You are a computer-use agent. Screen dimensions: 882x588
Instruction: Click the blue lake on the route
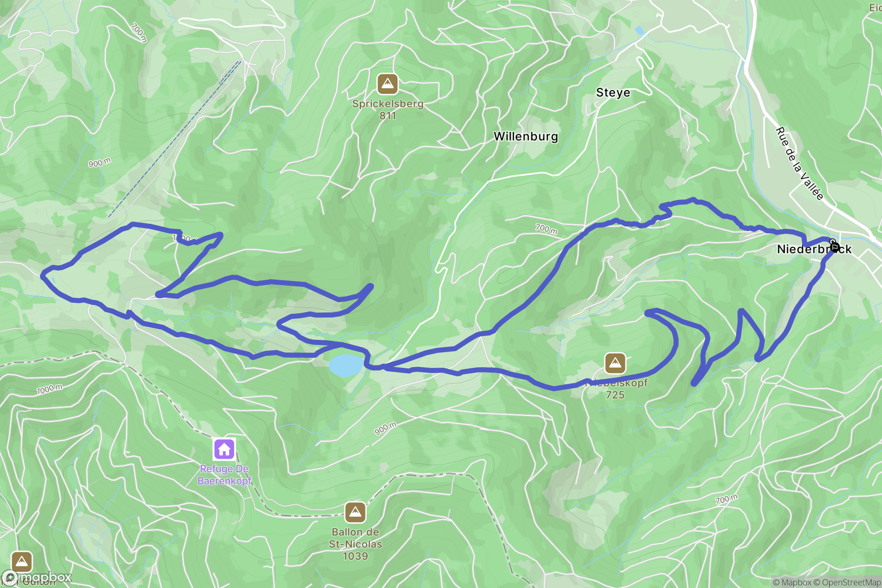(346, 365)
